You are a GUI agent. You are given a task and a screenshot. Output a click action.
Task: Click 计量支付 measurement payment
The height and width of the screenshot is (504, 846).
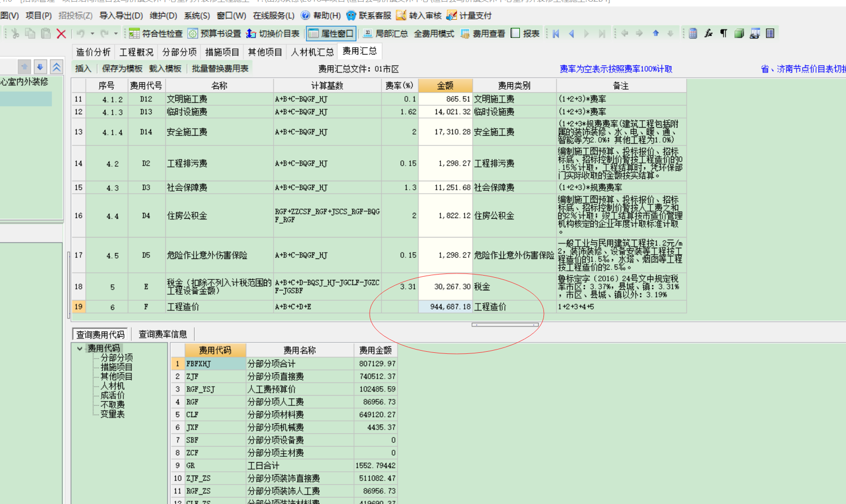click(469, 16)
